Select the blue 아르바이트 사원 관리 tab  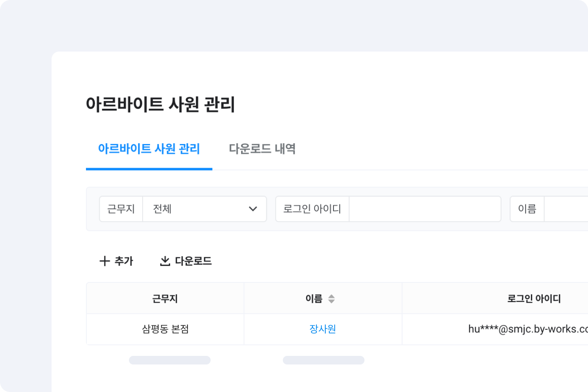tap(149, 149)
